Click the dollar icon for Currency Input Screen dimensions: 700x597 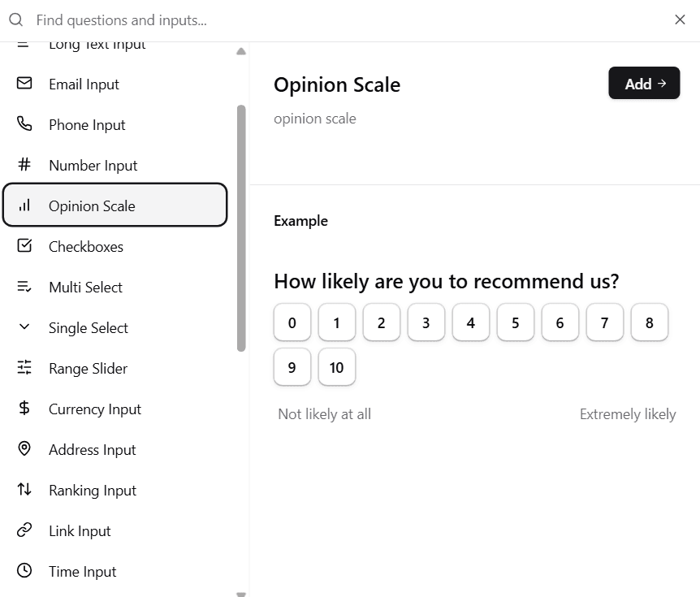click(24, 409)
